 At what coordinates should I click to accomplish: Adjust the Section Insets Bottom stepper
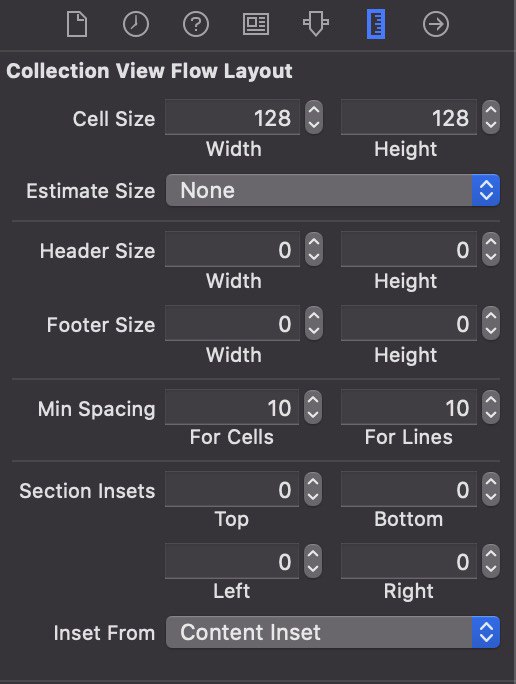pyautogui.click(x=491, y=489)
